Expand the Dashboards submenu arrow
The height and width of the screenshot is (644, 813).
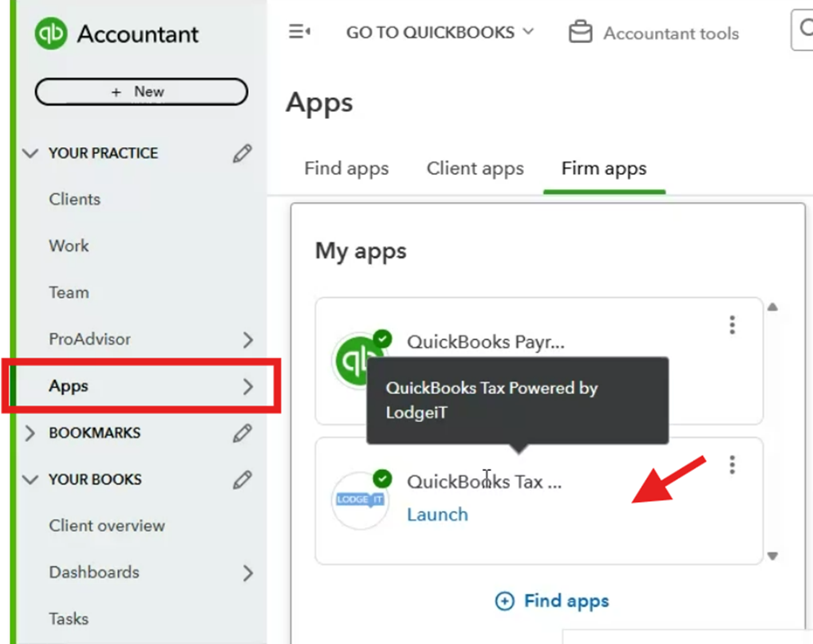pos(248,573)
